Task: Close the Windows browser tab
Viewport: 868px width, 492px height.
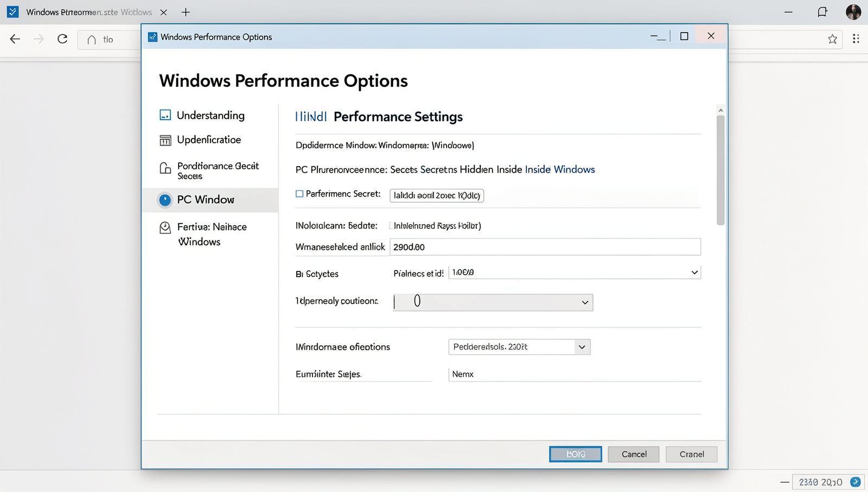Action: [163, 12]
